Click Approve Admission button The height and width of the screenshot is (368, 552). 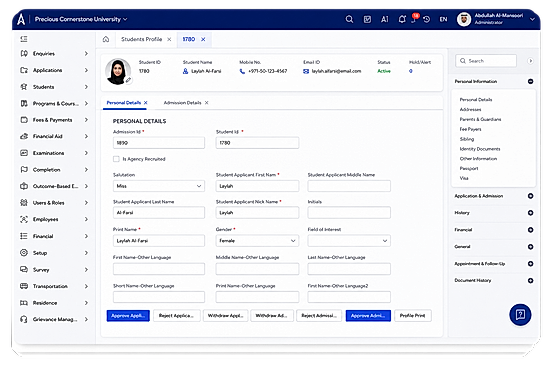coord(368,316)
